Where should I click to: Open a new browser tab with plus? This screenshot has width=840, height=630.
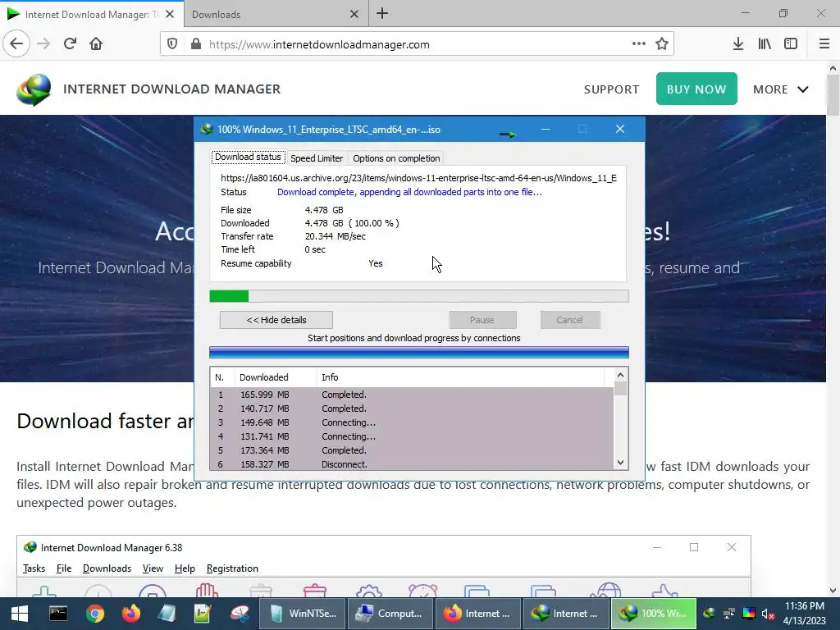pos(382,14)
